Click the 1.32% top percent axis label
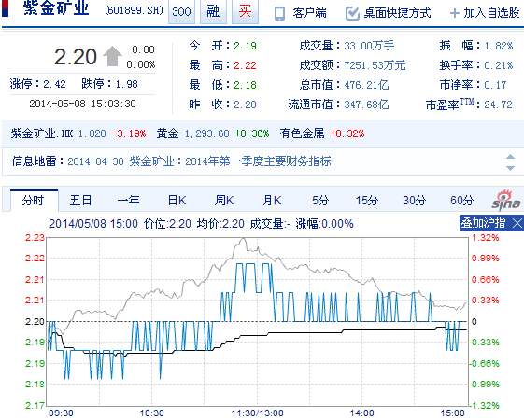Screen dimensions: 524x420 (485, 238)
